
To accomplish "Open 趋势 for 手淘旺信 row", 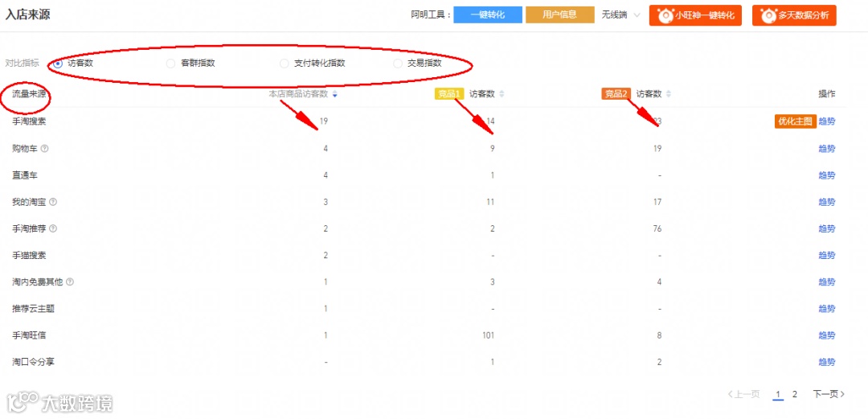I will pos(826,335).
